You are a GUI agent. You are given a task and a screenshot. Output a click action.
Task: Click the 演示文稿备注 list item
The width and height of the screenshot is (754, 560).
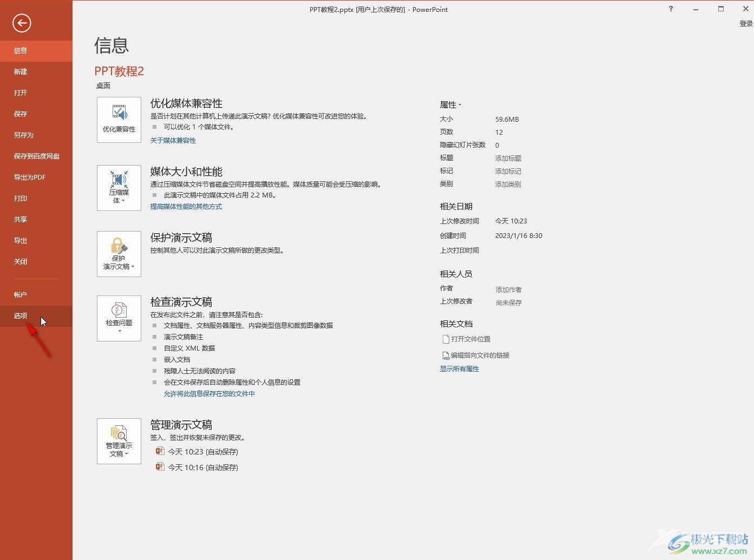tap(183, 337)
